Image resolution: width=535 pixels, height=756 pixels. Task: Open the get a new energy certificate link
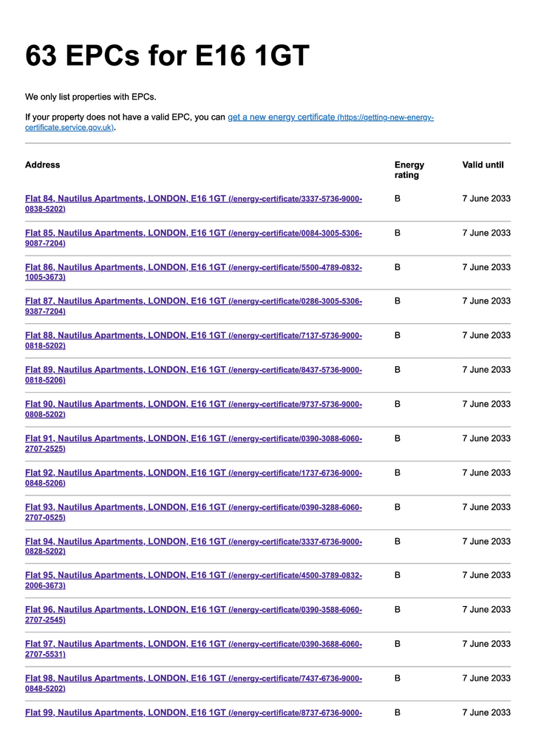282,117
